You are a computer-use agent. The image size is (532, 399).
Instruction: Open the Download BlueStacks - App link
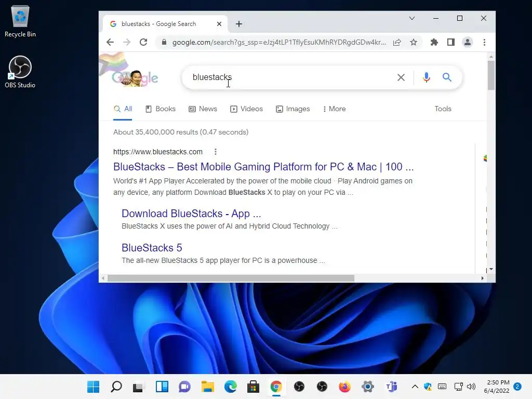[x=191, y=214]
